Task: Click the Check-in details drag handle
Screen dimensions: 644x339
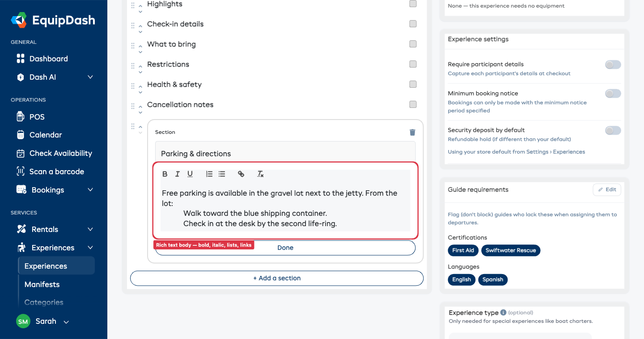Action: [x=133, y=26]
